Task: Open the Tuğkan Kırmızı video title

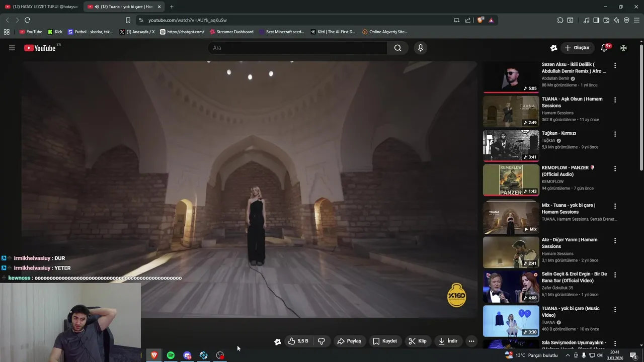Action: (559, 133)
